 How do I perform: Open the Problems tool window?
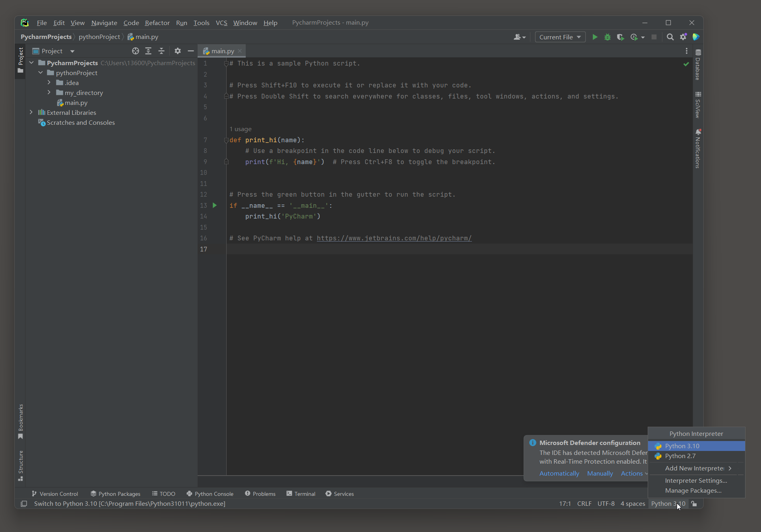coord(260,494)
